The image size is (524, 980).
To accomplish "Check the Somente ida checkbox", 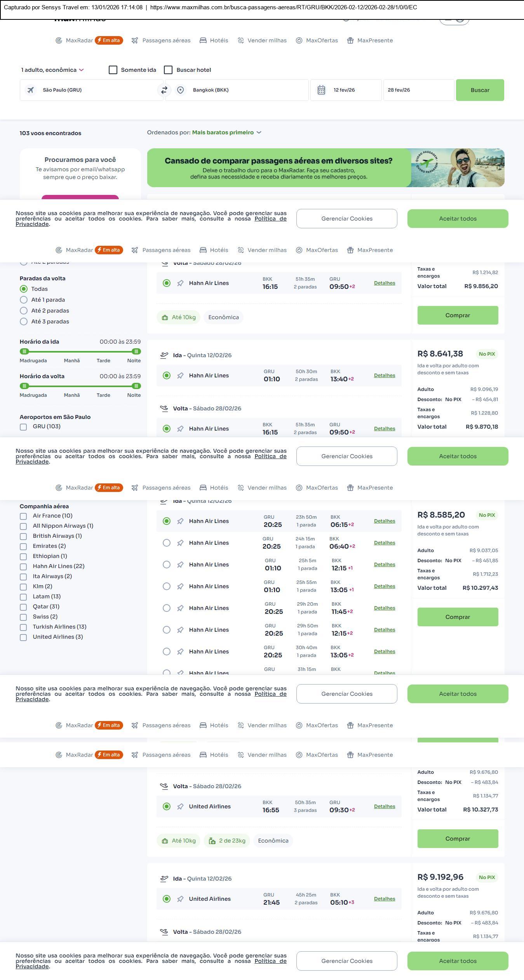I will click(x=113, y=70).
